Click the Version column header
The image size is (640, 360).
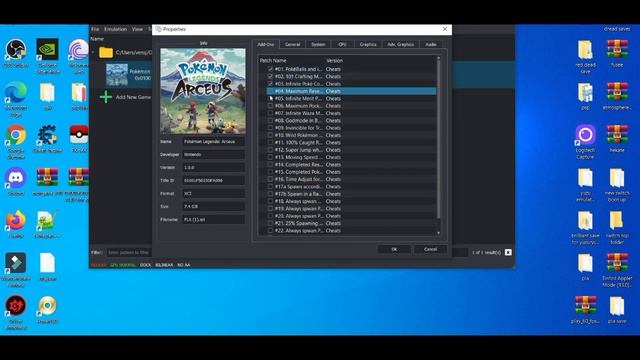click(334, 60)
